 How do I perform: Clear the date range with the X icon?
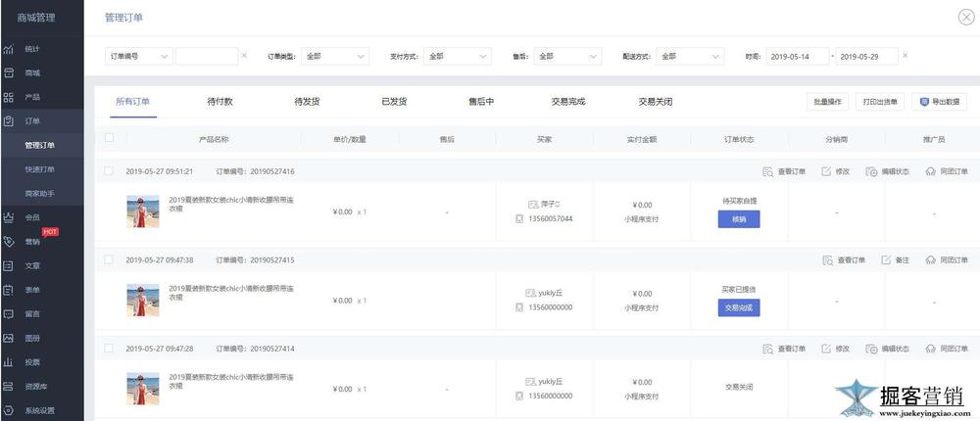[905, 56]
